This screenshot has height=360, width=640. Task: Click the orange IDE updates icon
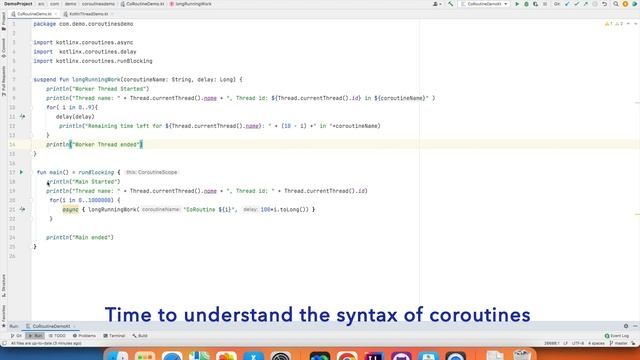point(625,4)
